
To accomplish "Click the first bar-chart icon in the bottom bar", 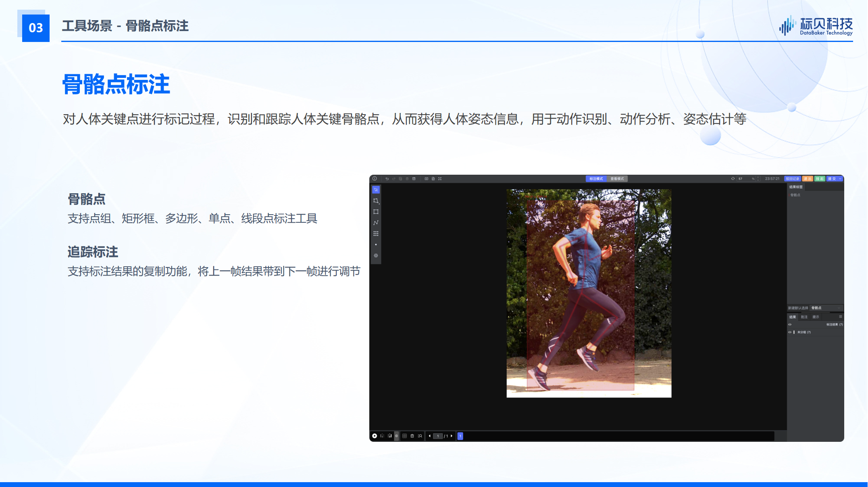I will [x=382, y=436].
